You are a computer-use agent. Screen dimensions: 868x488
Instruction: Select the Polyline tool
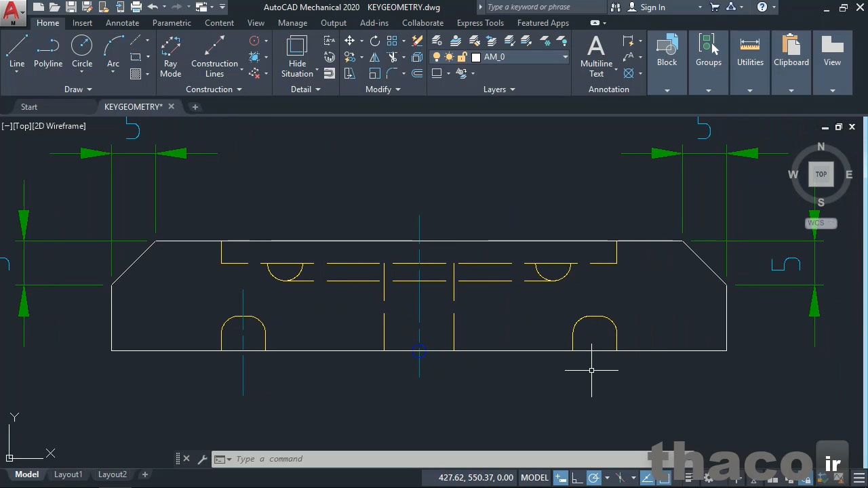(x=48, y=52)
